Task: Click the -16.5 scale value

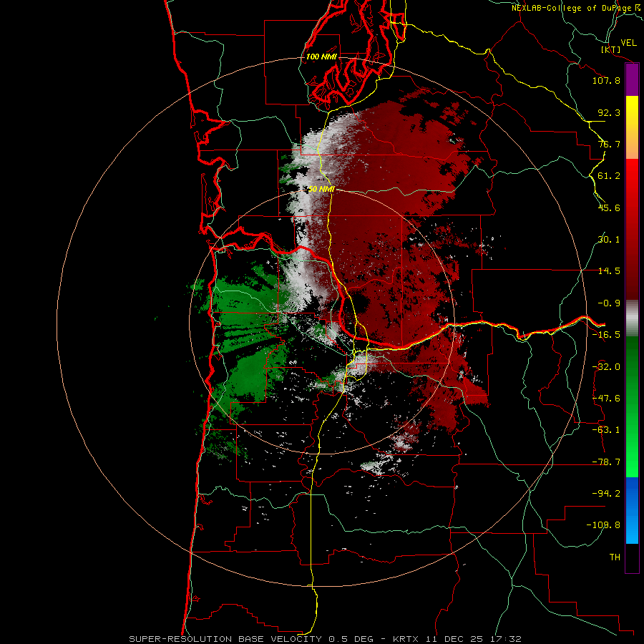Action: 606,335
